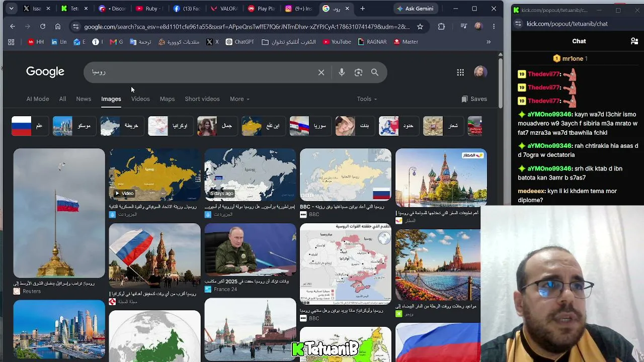The width and height of the screenshot is (644, 362).
Task: Open the ChatGPT bookmark
Action: tap(240, 42)
